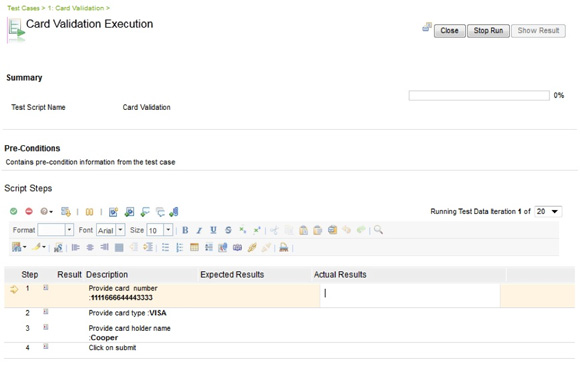Click step 4 type icon
Viewport: 580px width, 372px height.
45,346
